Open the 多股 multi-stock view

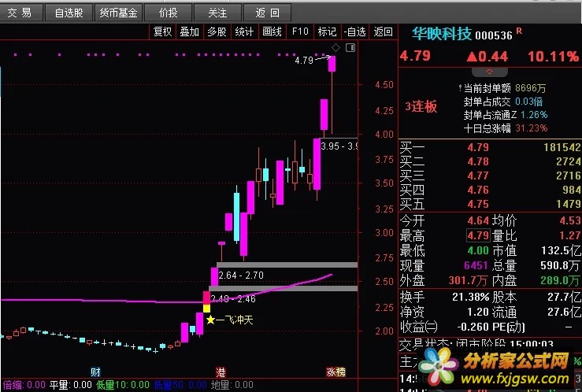(x=217, y=32)
